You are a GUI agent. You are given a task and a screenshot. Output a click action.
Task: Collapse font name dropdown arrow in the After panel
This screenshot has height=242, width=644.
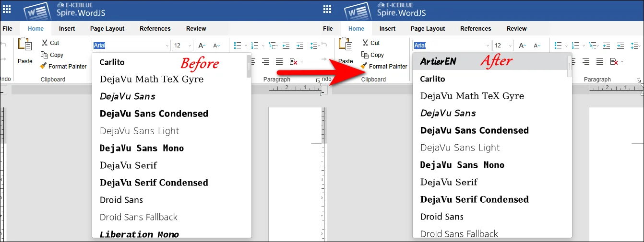(x=488, y=46)
